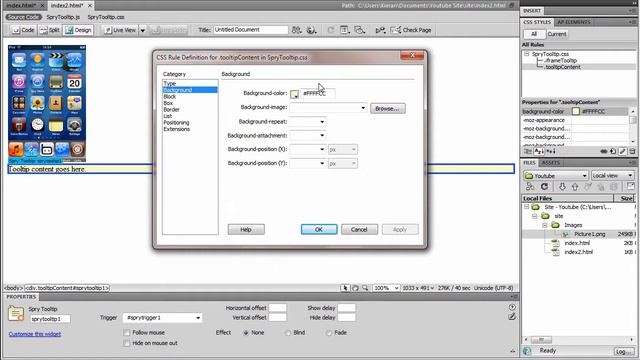This screenshot has width=640, height=360.
Task: Switch to Code view
Action: (23, 30)
